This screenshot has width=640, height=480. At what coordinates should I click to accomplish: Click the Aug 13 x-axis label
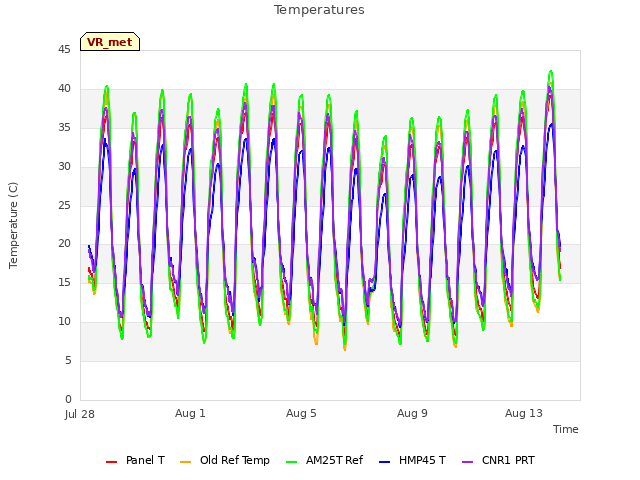[x=524, y=413]
